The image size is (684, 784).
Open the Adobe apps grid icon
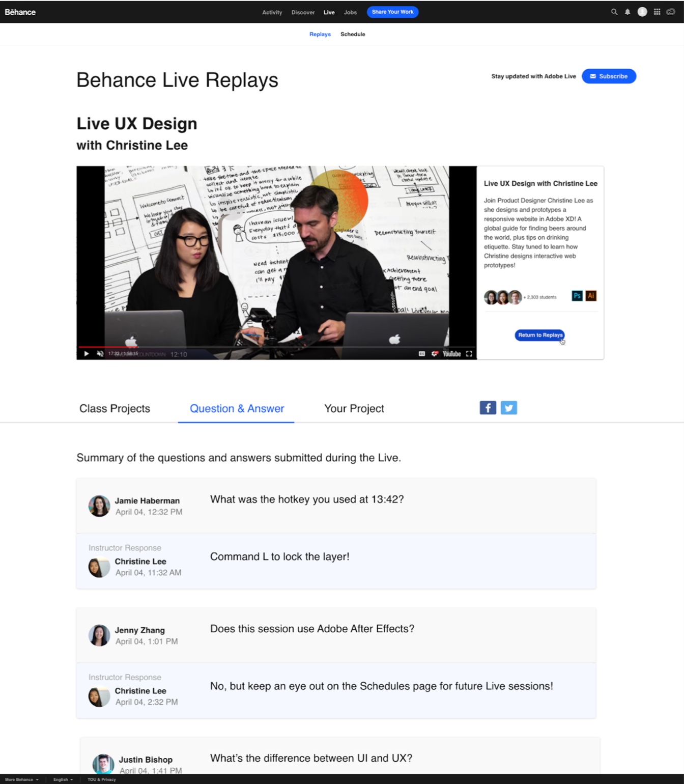657,12
